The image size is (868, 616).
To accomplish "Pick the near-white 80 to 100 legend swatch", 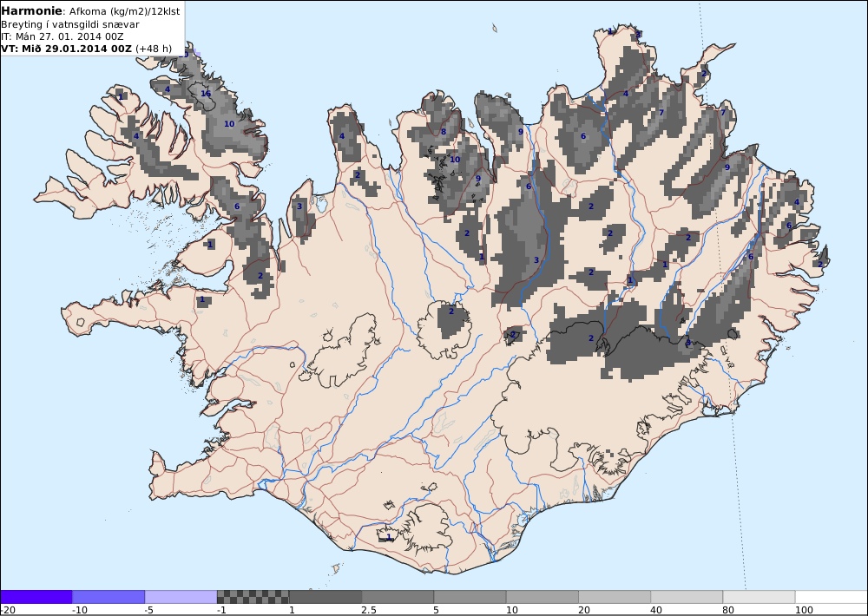I will pos(759,597).
